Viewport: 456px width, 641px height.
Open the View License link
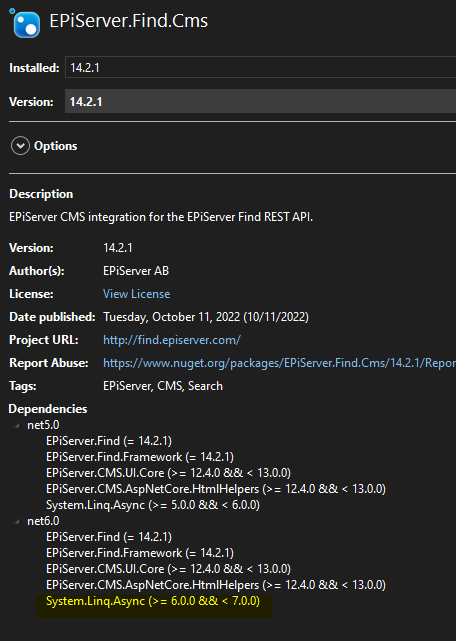click(x=136, y=294)
